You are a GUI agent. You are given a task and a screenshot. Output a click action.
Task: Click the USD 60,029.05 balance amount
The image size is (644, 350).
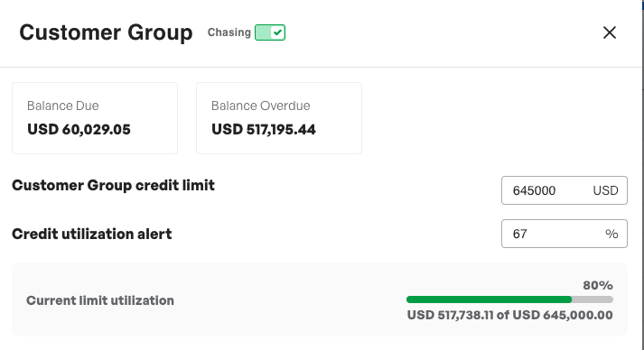click(79, 129)
